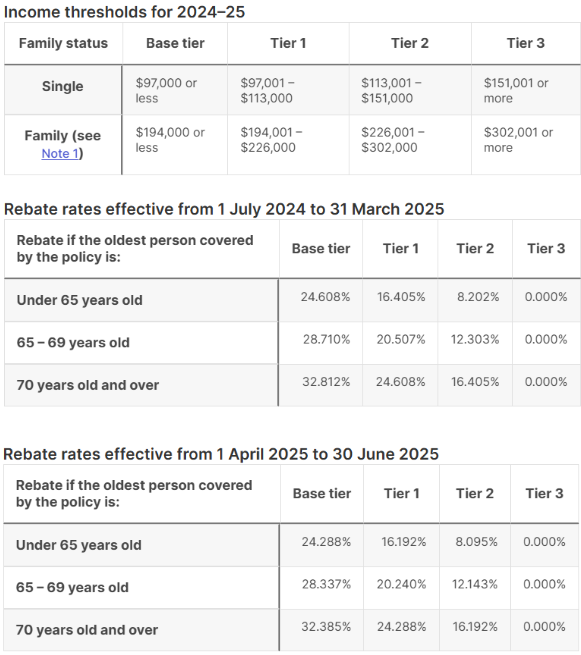Click the $302,001 or more cell
Viewport: 581px width, 655px height.
(x=526, y=145)
